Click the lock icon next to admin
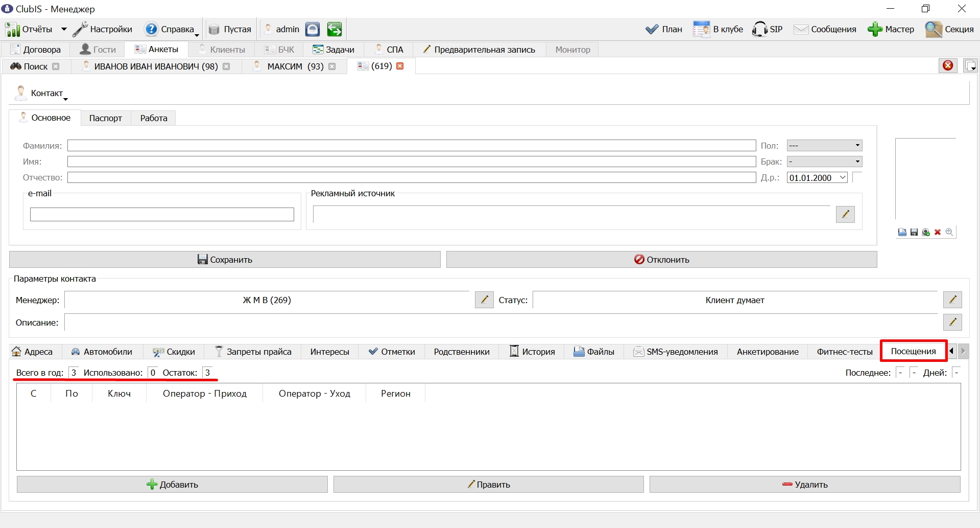Viewport: 980px width, 528px height. [x=313, y=29]
